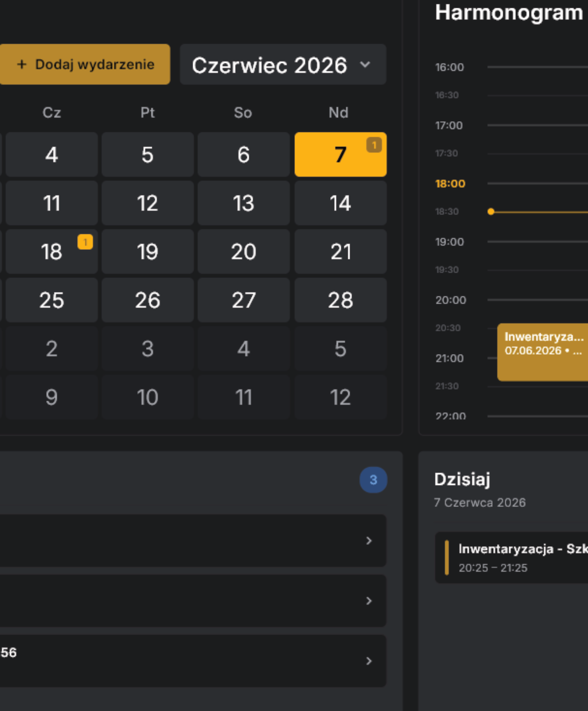588x711 pixels.
Task: Click the 16:00 time label
Action: tap(450, 67)
